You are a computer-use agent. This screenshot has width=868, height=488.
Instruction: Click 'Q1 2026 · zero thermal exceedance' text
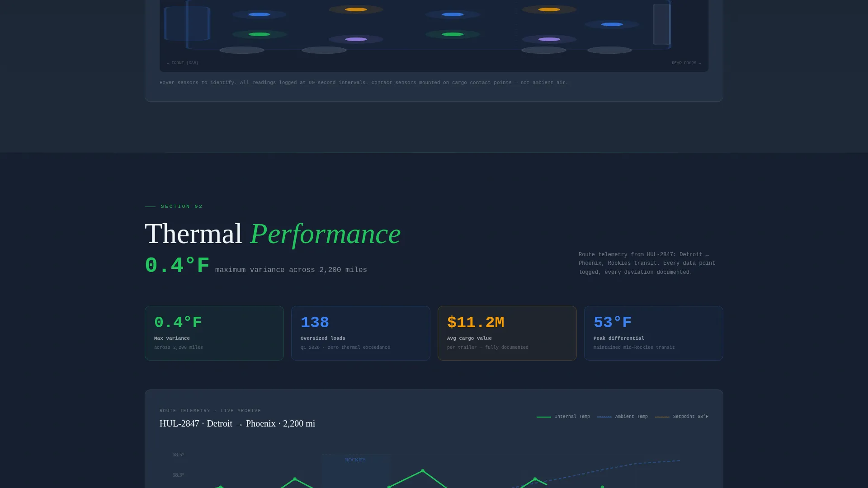coord(345,347)
